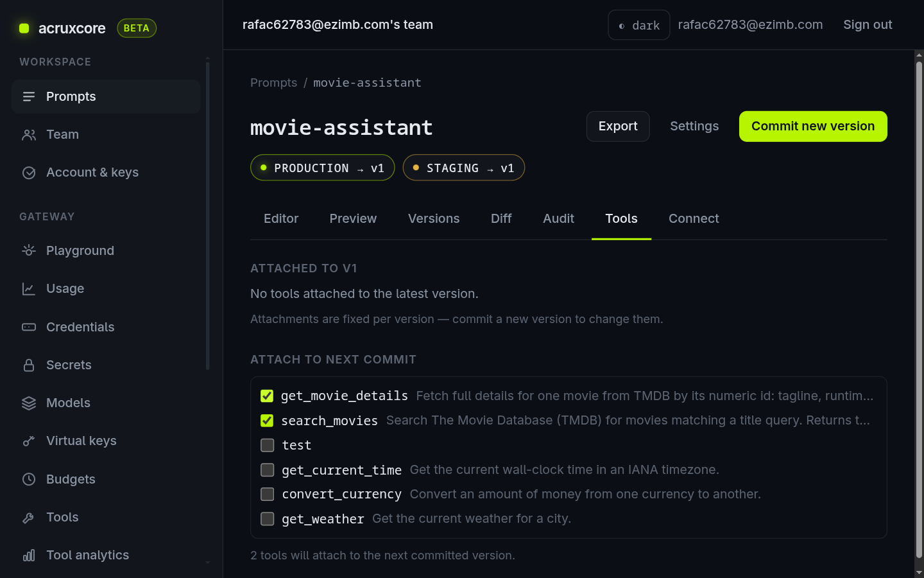The width and height of the screenshot is (924, 578).
Task: Click the Tools wrench icon in sidebar
Action: (x=29, y=518)
